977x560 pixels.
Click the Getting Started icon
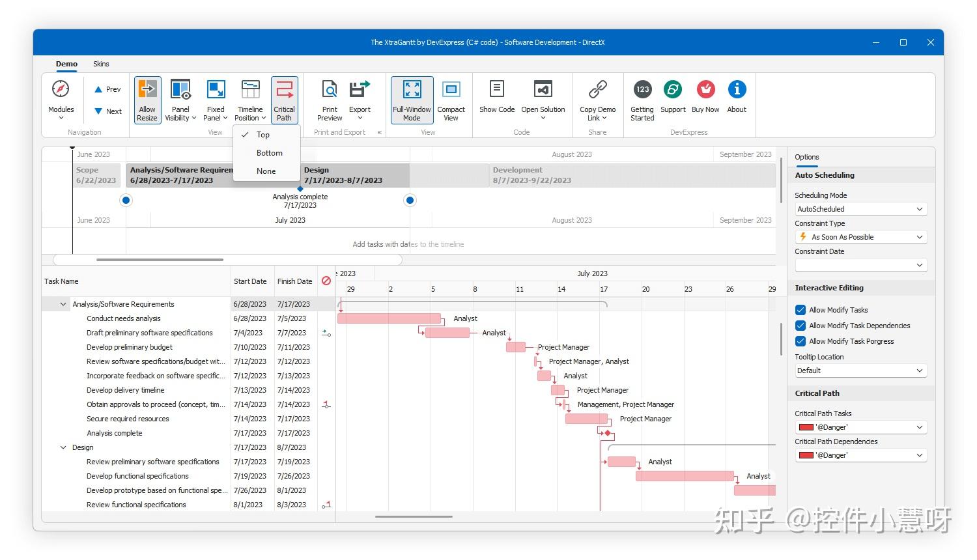(642, 99)
